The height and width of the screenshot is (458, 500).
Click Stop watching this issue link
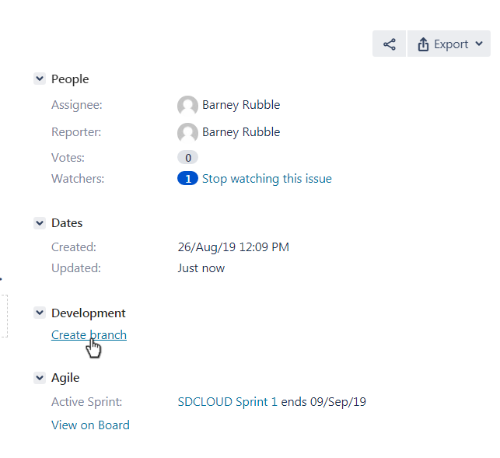click(267, 179)
